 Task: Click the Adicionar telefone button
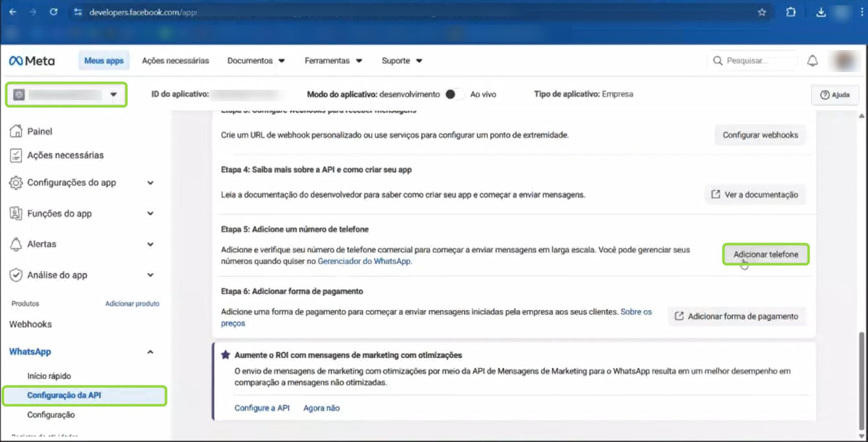[x=765, y=254]
